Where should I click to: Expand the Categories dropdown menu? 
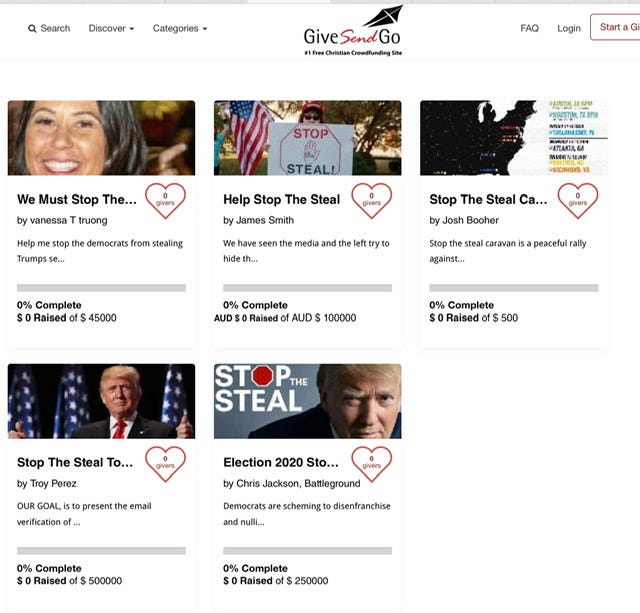[180, 28]
